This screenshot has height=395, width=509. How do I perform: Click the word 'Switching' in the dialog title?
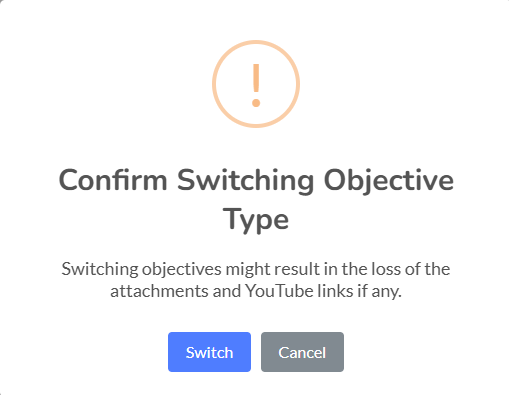click(x=245, y=182)
